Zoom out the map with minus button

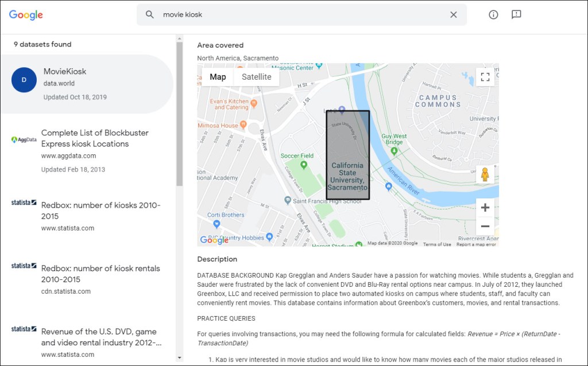[485, 226]
